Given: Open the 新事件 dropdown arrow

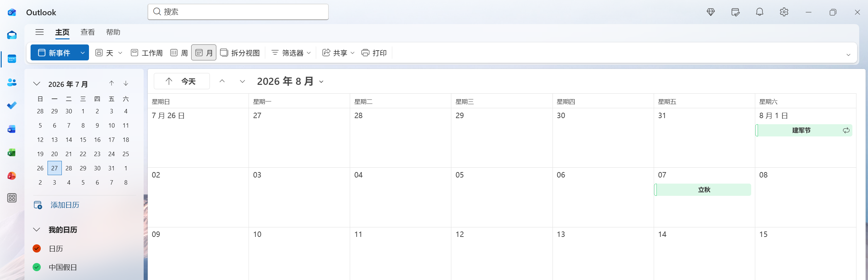Looking at the screenshot, I should pyautogui.click(x=83, y=53).
